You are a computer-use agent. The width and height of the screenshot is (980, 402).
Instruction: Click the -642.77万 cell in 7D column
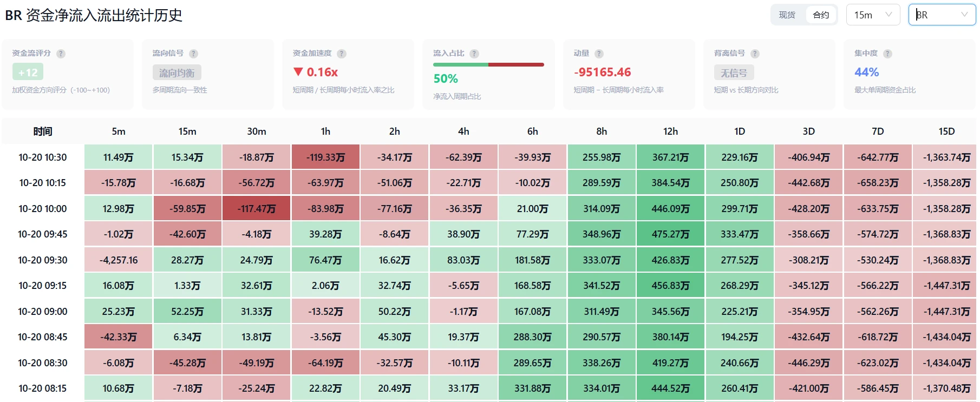878,157
